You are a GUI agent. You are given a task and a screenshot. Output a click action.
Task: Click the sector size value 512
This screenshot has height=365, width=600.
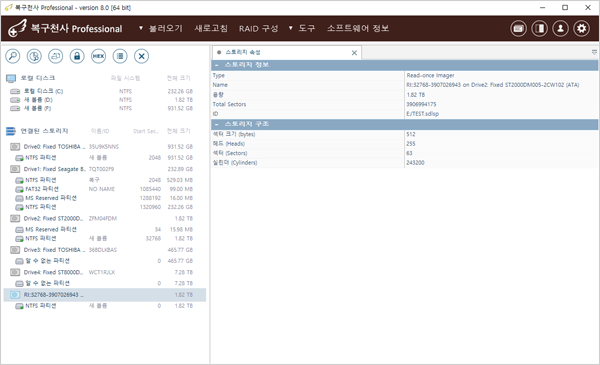[411, 134]
